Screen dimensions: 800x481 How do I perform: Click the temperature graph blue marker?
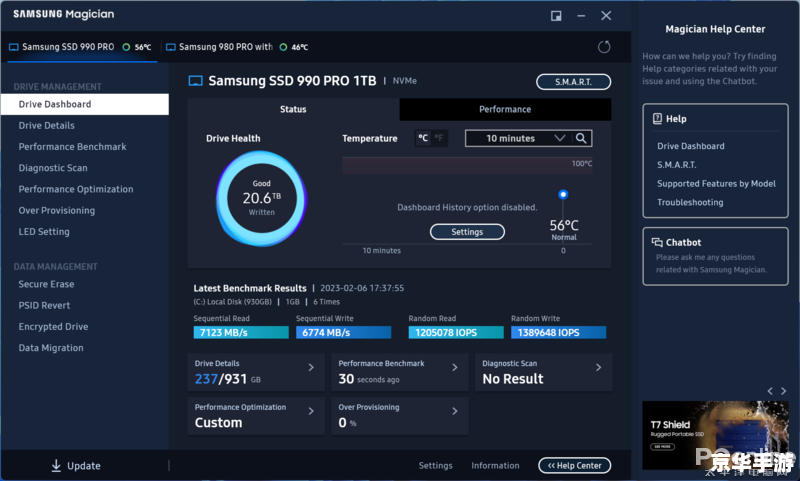(x=563, y=194)
